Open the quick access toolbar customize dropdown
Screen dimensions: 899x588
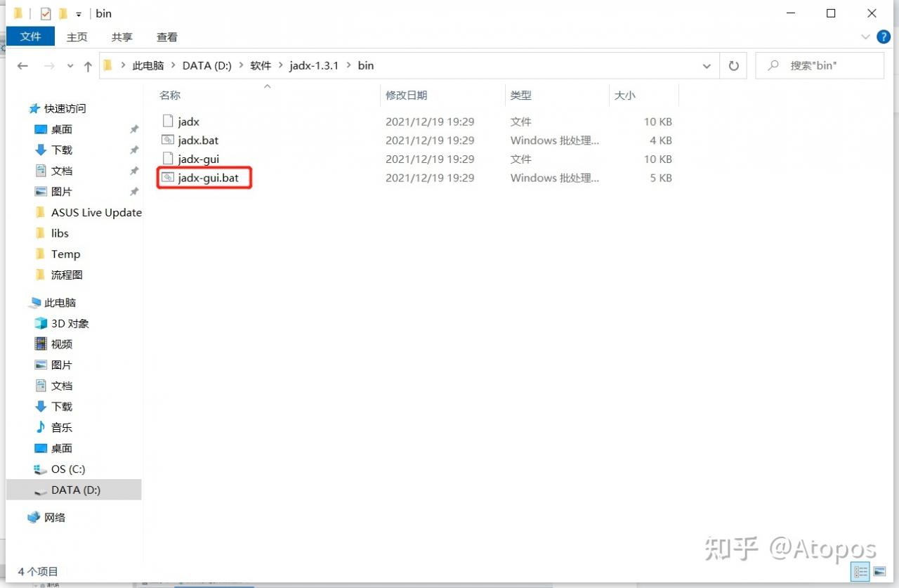[x=79, y=14]
